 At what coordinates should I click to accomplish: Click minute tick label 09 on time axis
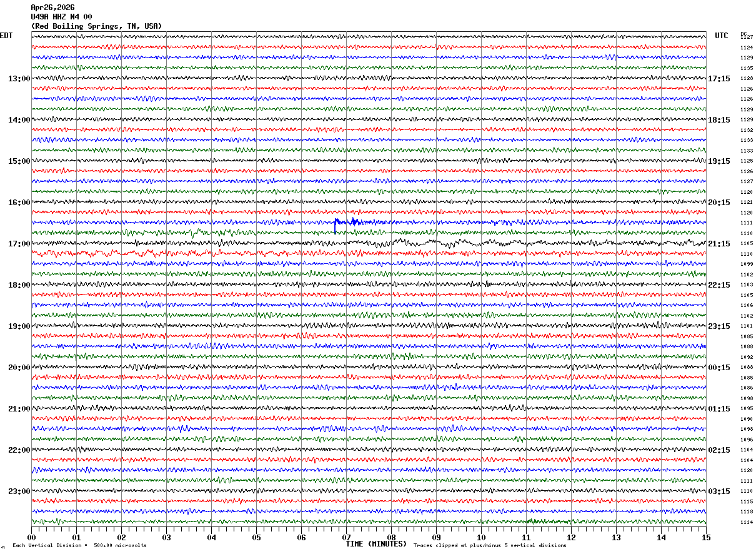click(436, 537)
